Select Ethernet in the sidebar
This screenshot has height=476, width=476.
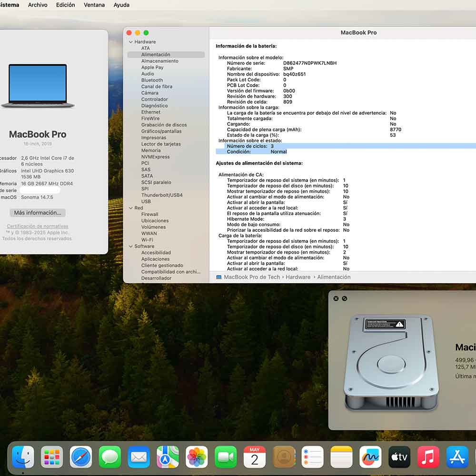(150, 112)
